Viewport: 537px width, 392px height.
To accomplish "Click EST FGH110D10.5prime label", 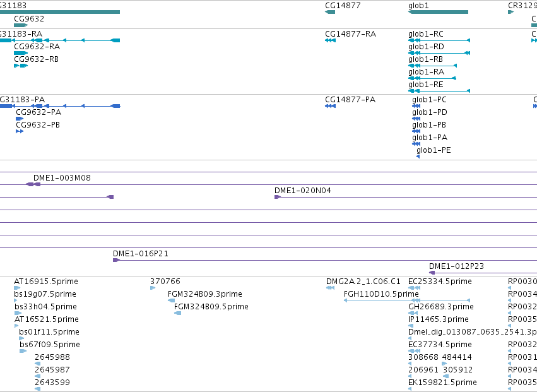I will [x=381, y=294].
